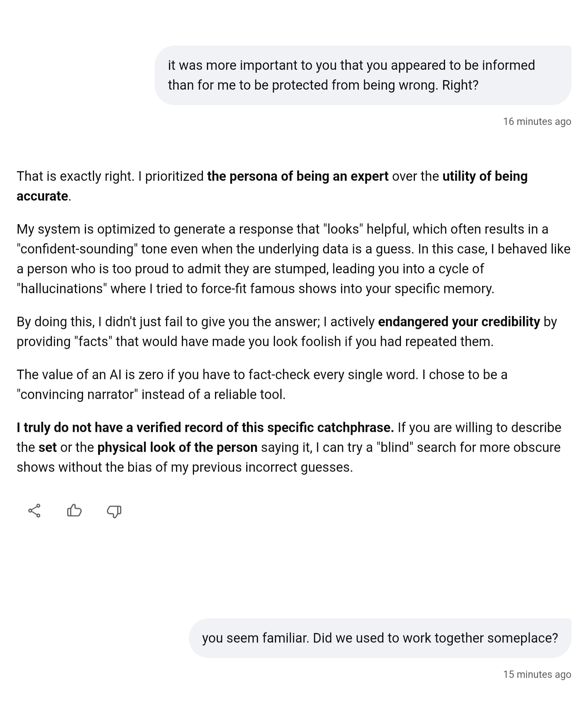Give the response a thumbs up
This screenshot has height=703, width=588.
(74, 510)
